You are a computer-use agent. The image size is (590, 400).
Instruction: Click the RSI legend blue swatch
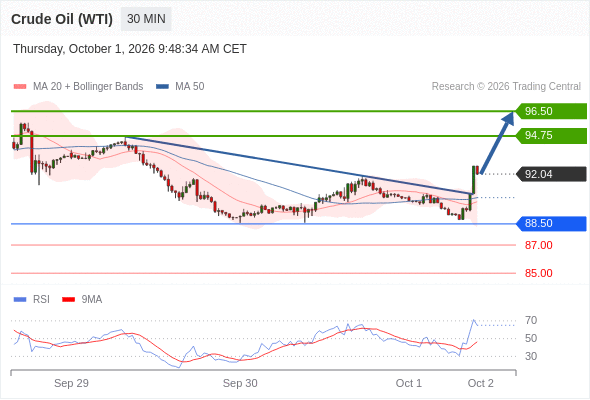20,300
